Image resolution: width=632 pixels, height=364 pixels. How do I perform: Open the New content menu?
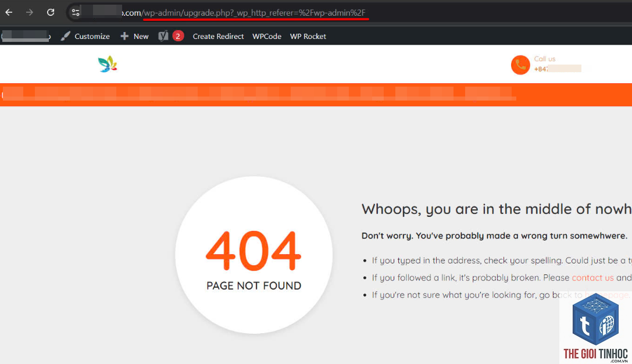135,36
